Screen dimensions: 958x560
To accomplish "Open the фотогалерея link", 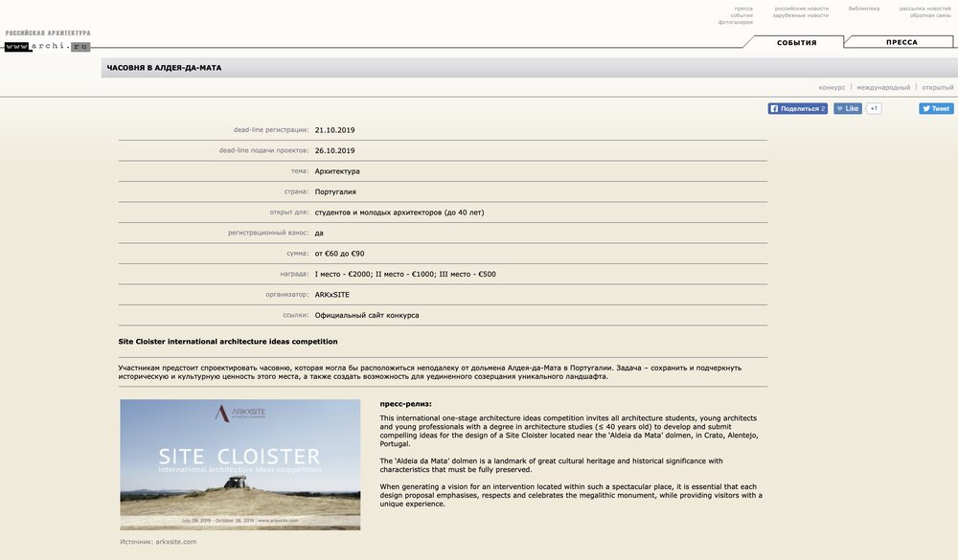I will (735, 22).
